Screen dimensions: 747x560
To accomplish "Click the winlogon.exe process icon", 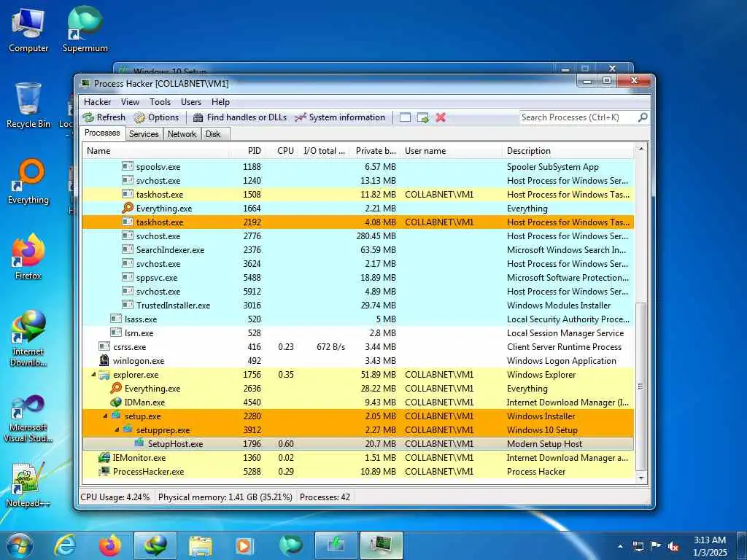I will 104,360.
